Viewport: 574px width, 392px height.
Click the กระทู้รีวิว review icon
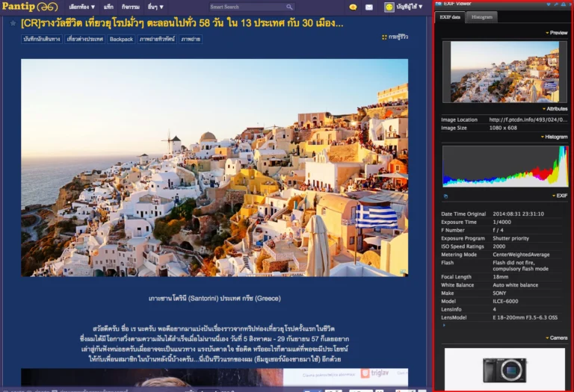(384, 37)
